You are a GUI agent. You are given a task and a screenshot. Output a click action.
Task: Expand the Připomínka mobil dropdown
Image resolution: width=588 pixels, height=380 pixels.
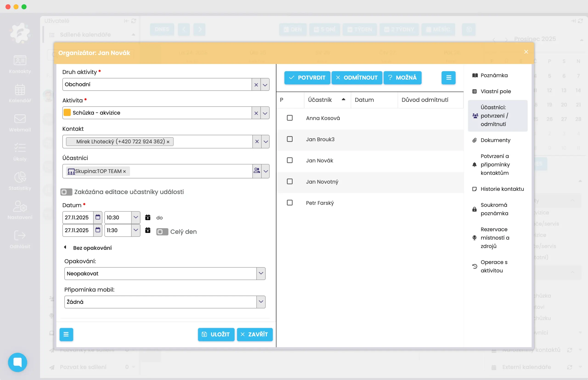coord(261,302)
